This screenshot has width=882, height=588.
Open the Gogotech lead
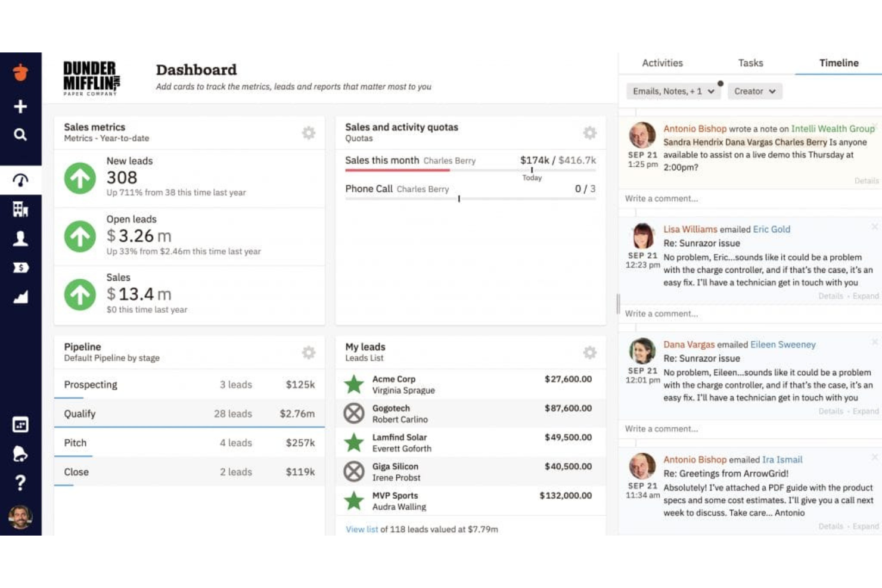(x=391, y=408)
